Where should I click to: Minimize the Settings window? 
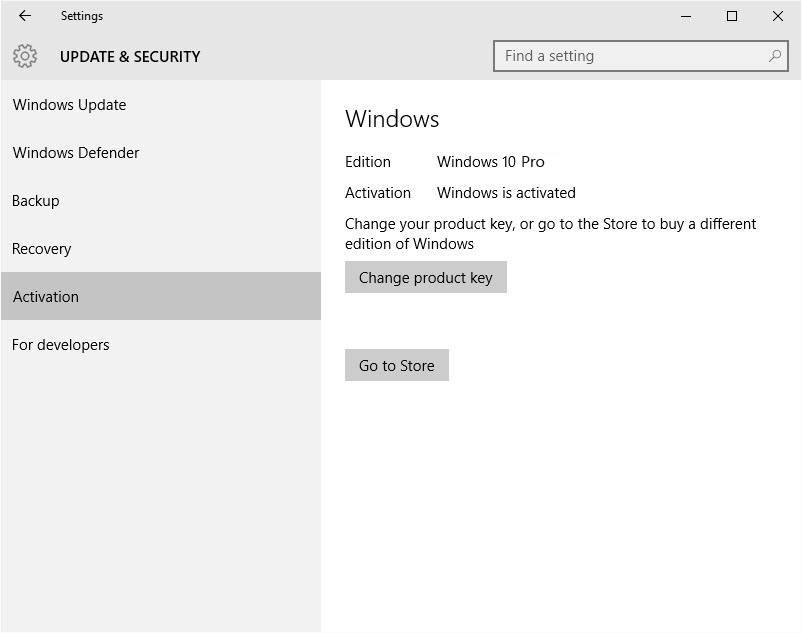coord(686,16)
